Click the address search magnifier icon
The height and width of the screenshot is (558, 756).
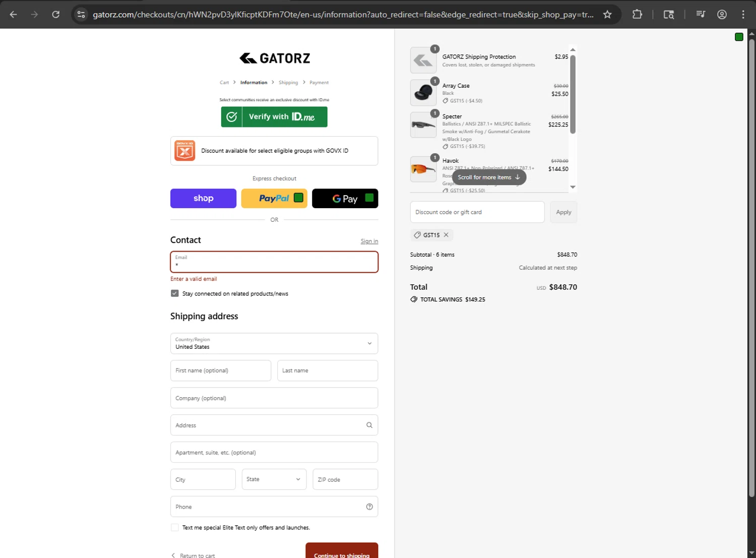(x=369, y=425)
